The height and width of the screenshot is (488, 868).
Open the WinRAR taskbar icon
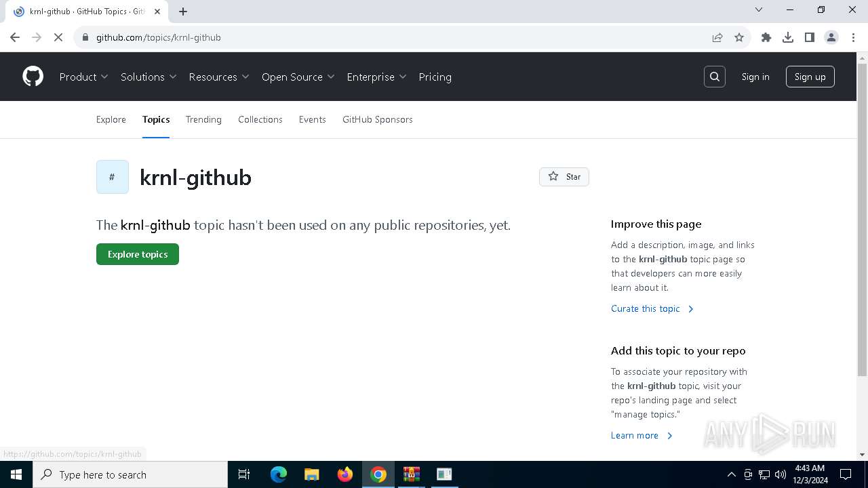(412, 474)
